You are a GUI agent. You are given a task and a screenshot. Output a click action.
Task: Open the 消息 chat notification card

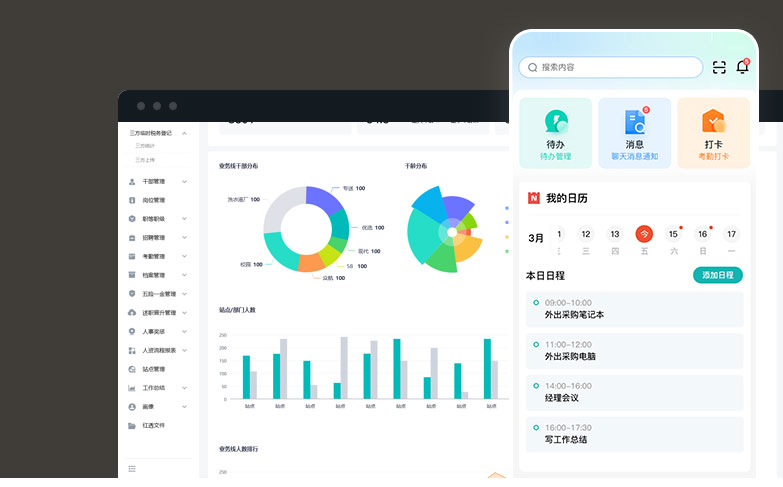pos(634,133)
